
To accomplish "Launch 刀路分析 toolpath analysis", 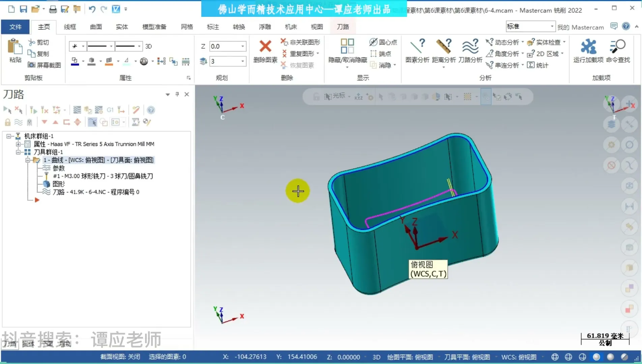I will [470, 47].
